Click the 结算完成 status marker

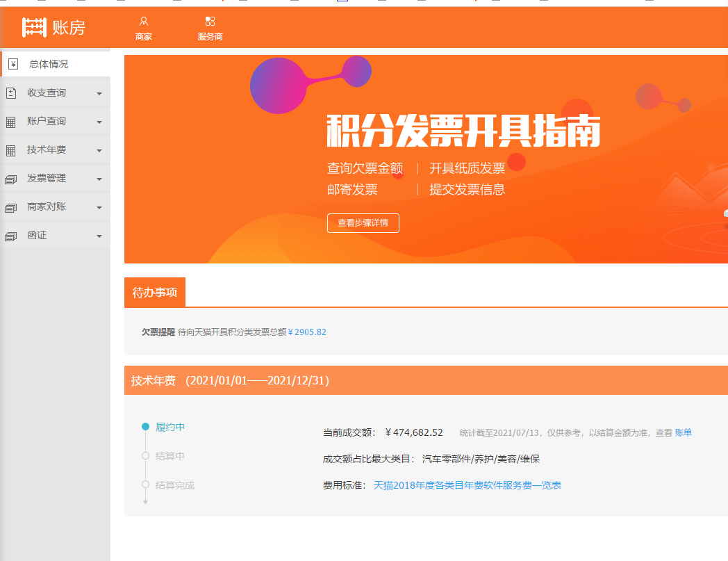[x=145, y=485]
